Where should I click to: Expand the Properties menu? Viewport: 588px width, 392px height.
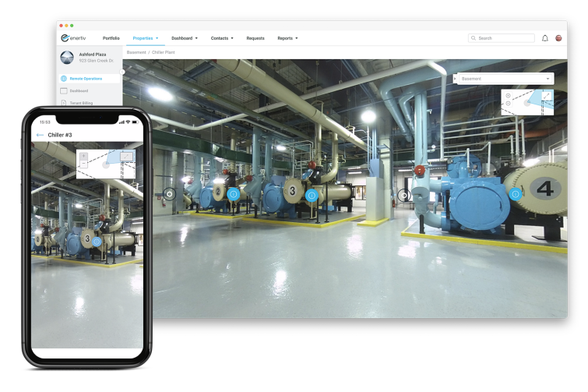click(x=145, y=38)
